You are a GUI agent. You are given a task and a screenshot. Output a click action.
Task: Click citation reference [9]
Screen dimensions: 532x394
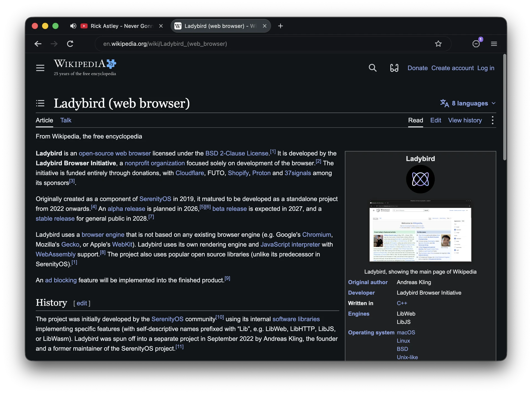pyautogui.click(x=227, y=278)
